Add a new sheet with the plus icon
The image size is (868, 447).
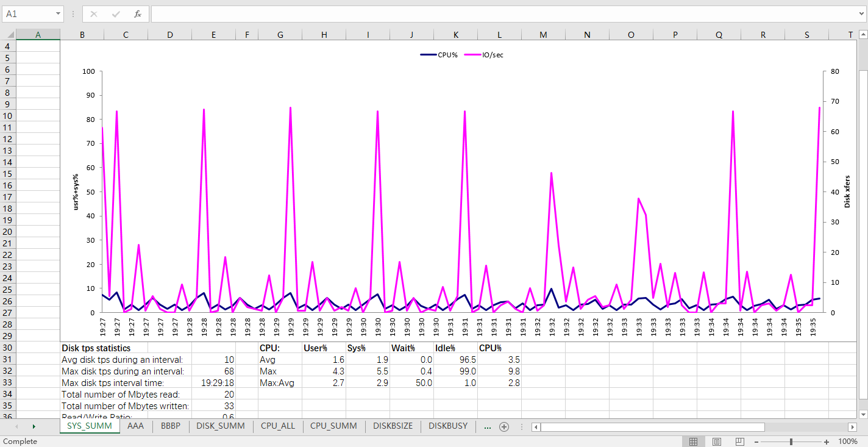504,427
